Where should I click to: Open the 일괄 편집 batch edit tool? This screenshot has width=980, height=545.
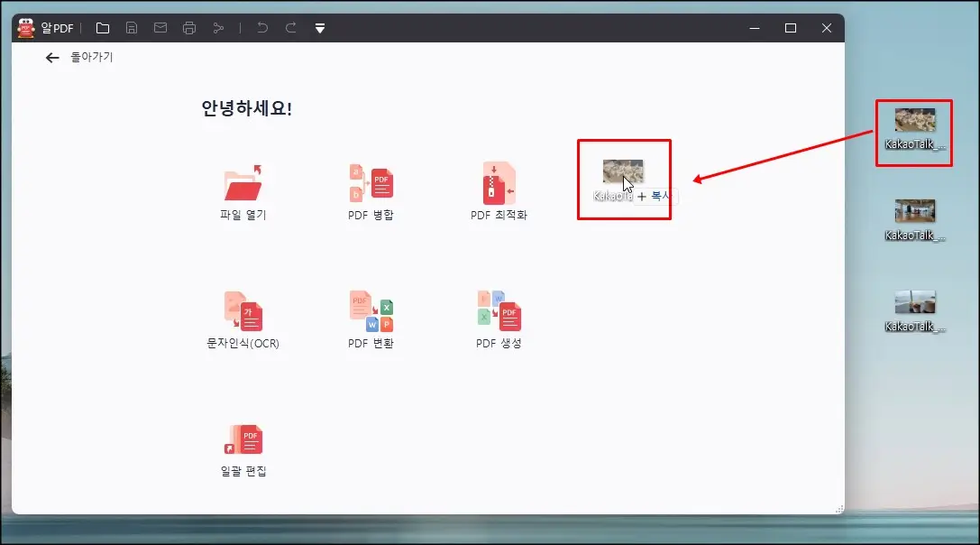244,444
